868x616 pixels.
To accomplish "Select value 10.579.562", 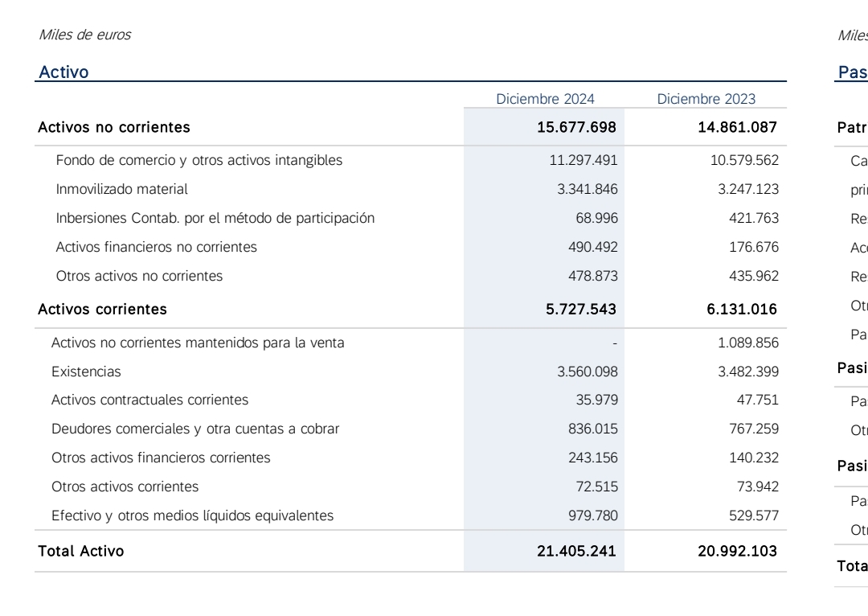I will (744, 161).
